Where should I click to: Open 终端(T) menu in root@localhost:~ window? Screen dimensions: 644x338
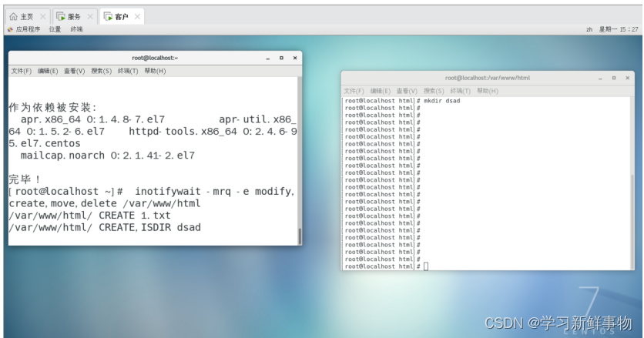click(x=128, y=71)
